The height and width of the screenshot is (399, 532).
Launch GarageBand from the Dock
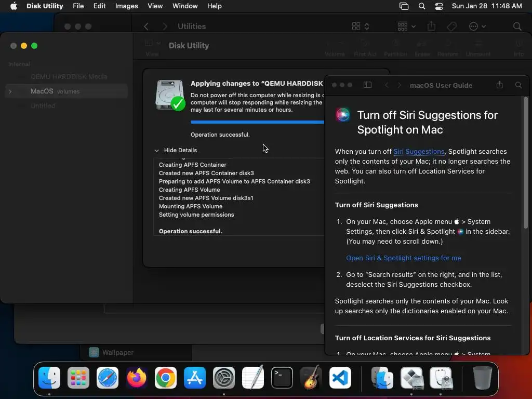point(311,377)
